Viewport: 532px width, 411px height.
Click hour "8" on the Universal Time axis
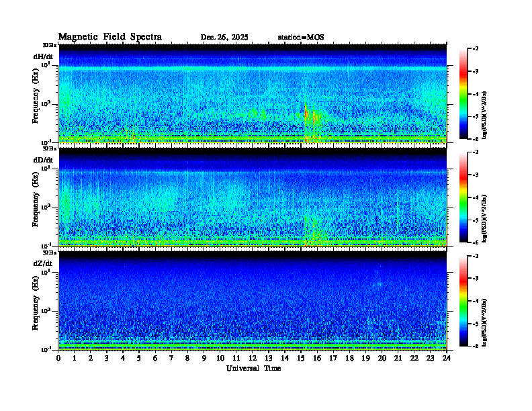(x=187, y=359)
